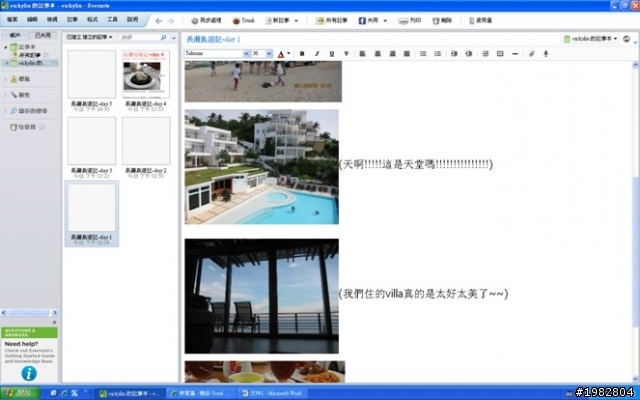The image size is (640, 400).
Task: Toggle bold formatting
Action: coord(302,54)
